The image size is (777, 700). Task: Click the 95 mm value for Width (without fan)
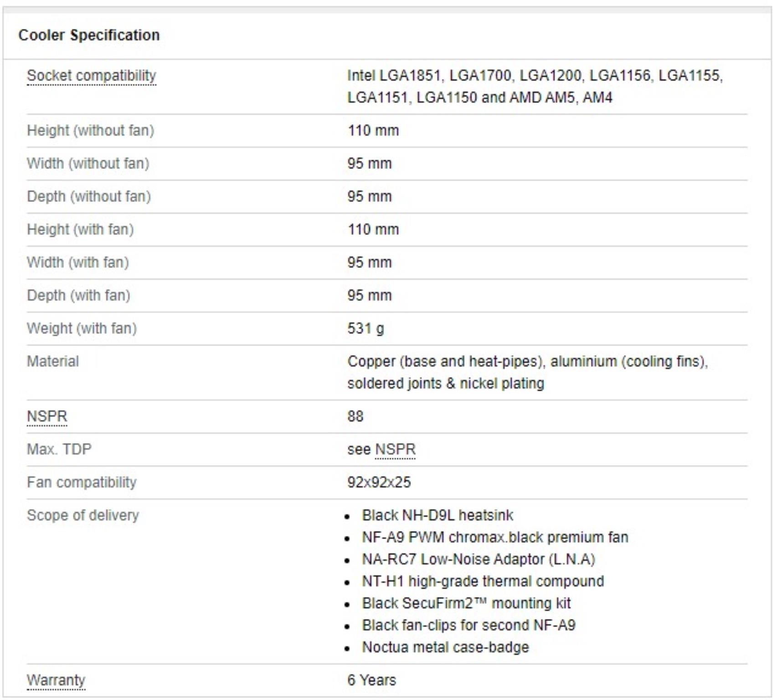tap(370, 163)
